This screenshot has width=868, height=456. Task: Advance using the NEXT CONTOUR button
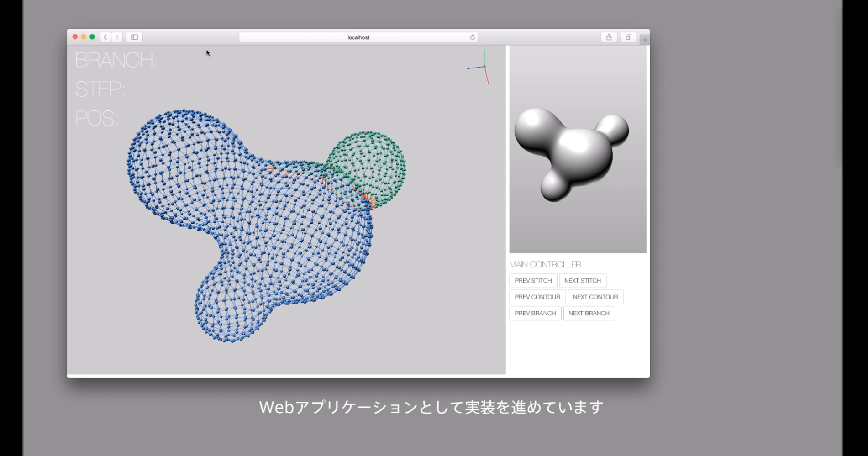595,297
